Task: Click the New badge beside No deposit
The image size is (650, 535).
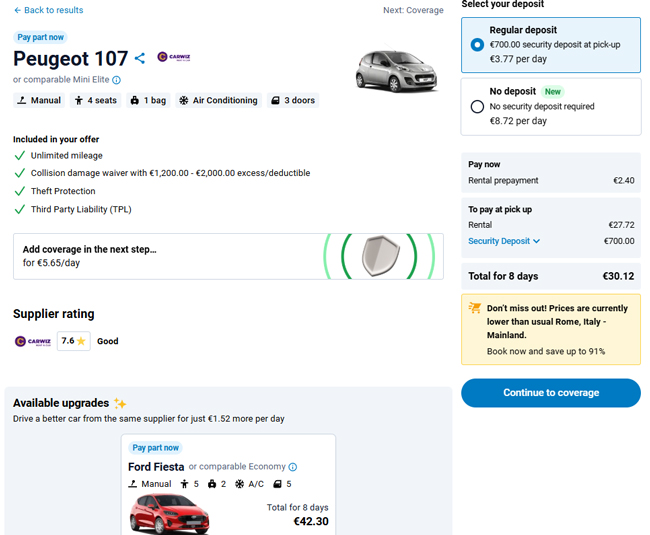Action: 553,92
